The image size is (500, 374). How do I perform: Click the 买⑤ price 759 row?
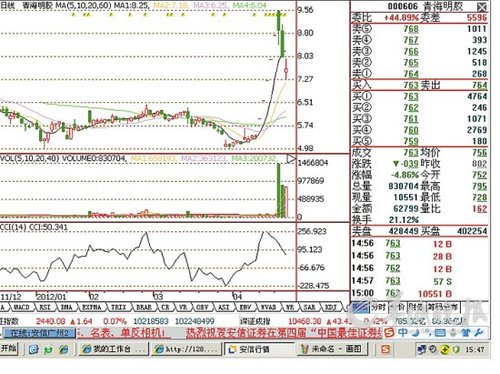(x=420, y=141)
